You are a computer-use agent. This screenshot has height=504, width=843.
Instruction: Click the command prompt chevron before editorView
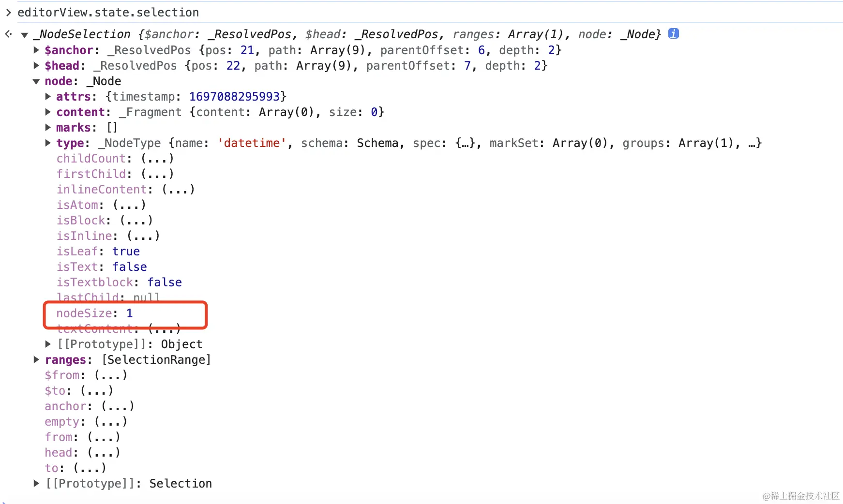click(8, 12)
